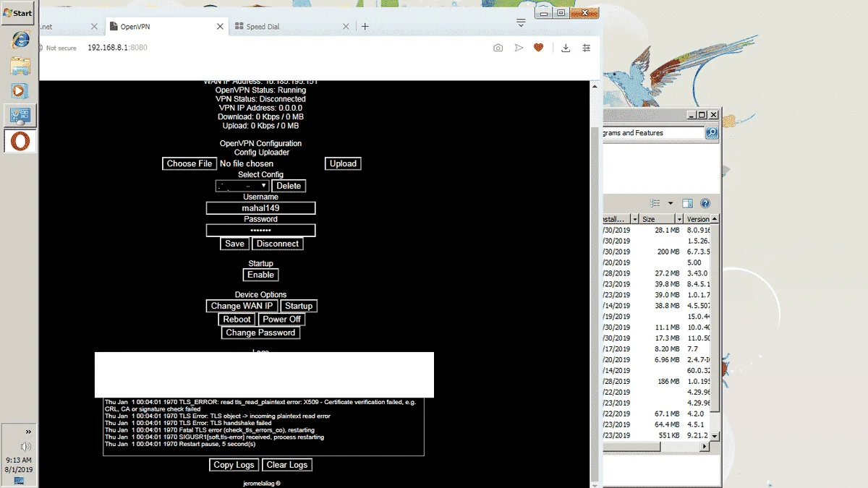Close the Speed Dial tab
This screenshot has width=868, height=488.
point(346,27)
